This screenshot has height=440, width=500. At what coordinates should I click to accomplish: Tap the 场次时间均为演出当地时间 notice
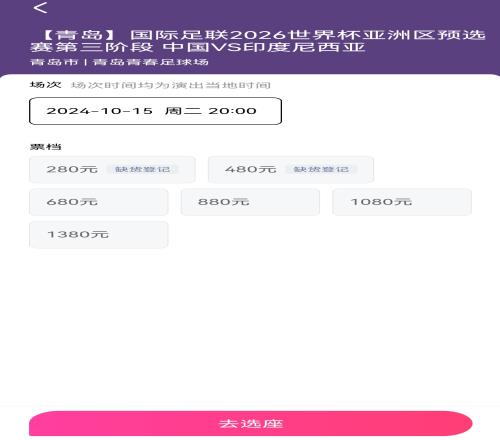[x=170, y=85]
